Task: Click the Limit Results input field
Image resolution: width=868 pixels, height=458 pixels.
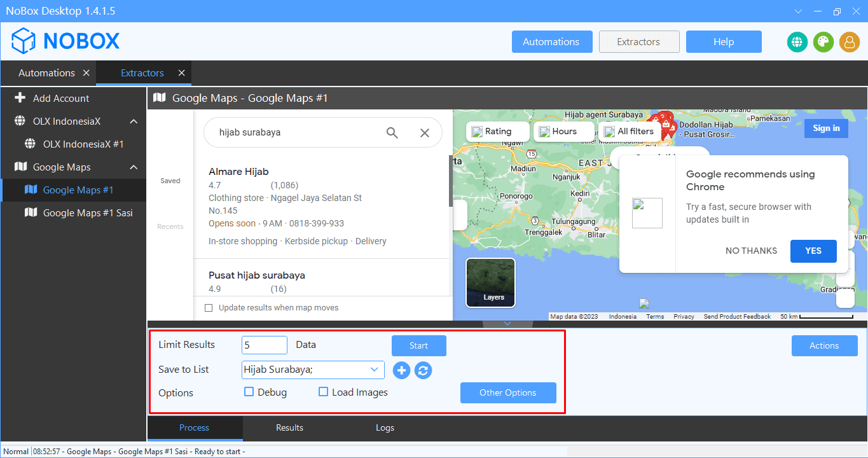Action: [x=265, y=345]
